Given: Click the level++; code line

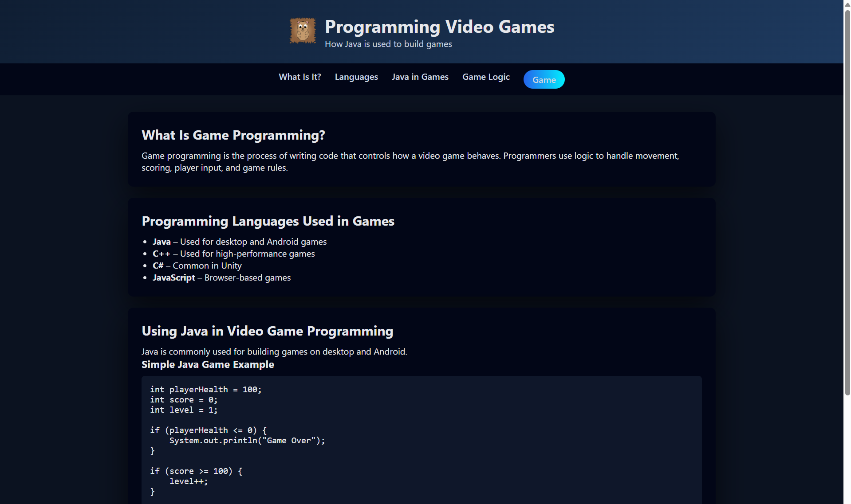Looking at the screenshot, I should [189, 481].
